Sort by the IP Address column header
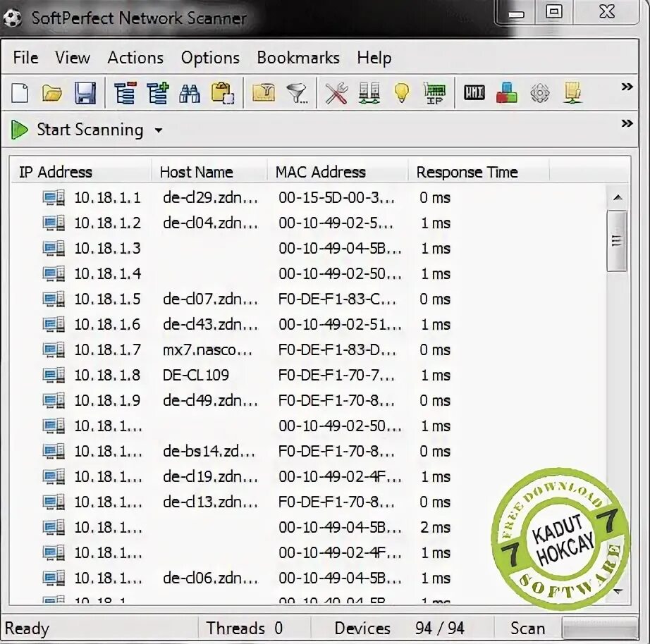This screenshot has height=644, width=650. 81,172
